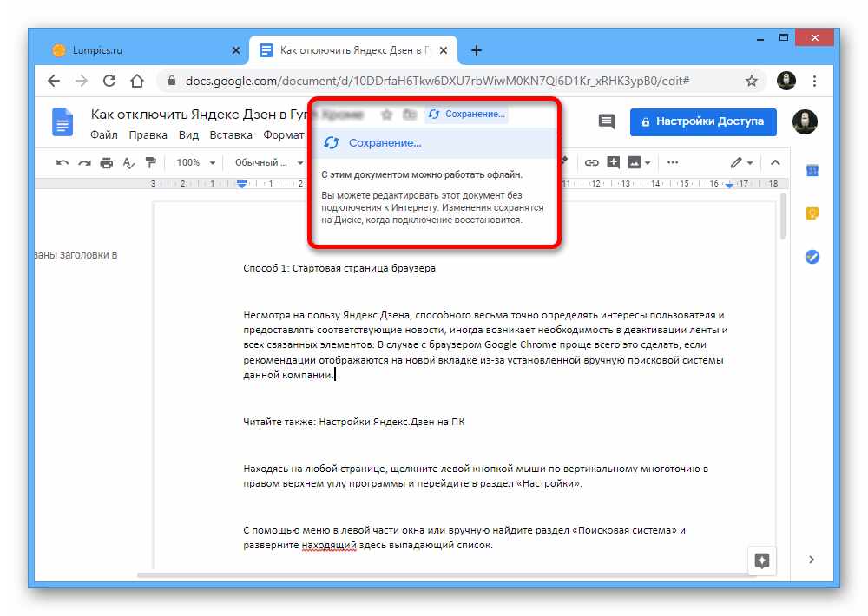Expand the side panel chevron

(x=812, y=560)
